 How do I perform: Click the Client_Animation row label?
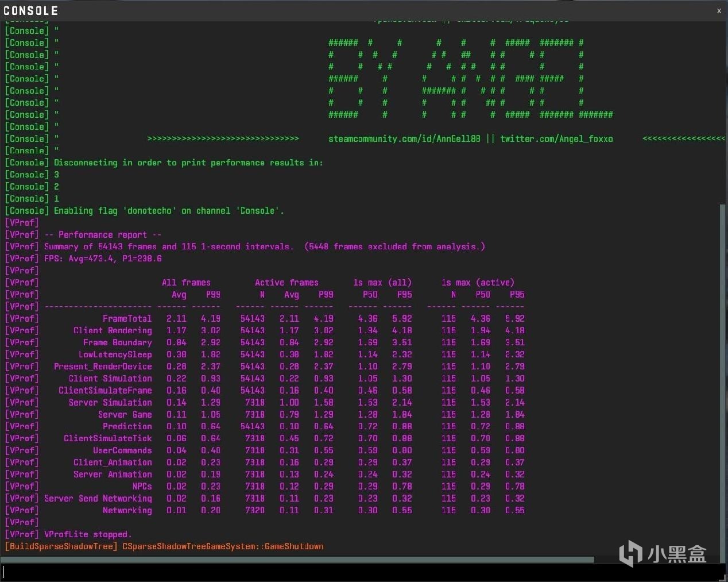click(113, 462)
